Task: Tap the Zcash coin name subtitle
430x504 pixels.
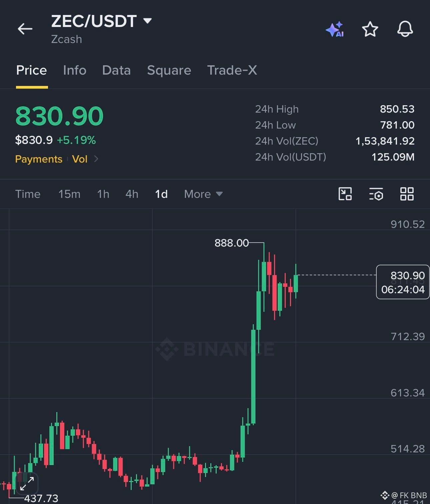Action: coord(66,39)
